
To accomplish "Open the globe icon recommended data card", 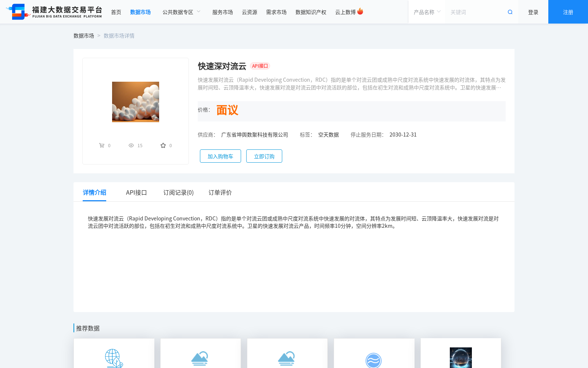I will click(x=114, y=353).
